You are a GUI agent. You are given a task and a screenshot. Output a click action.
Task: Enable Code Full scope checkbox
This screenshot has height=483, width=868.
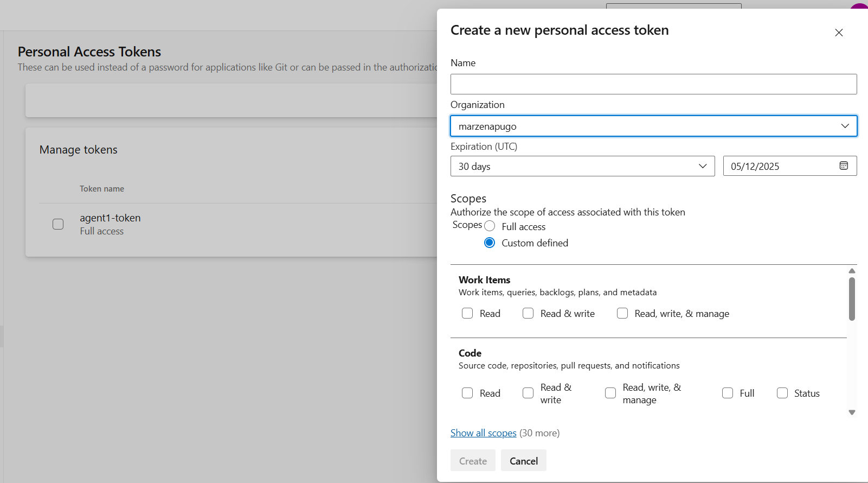pyautogui.click(x=728, y=393)
